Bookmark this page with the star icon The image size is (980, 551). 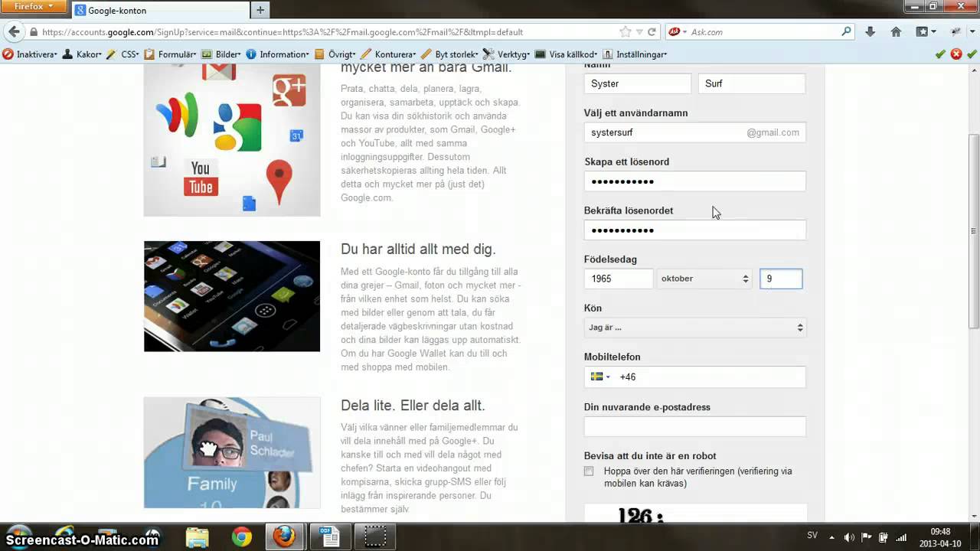click(x=626, y=32)
